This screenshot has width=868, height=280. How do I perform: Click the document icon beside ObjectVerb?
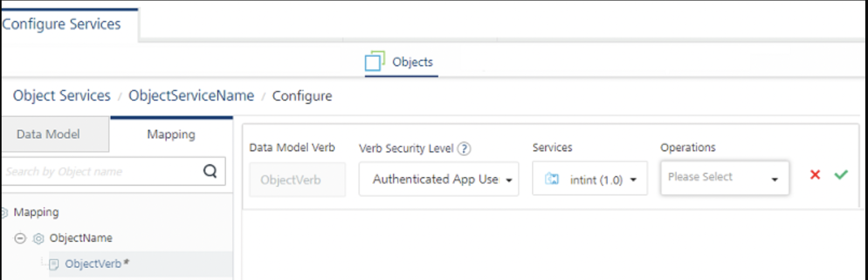(x=54, y=264)
